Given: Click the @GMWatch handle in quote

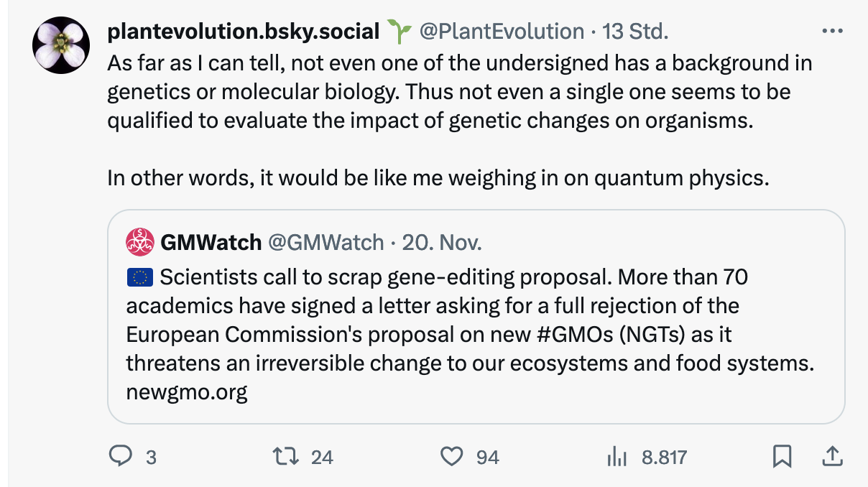Looking at the screenshot, I should (x=325, y=243).
